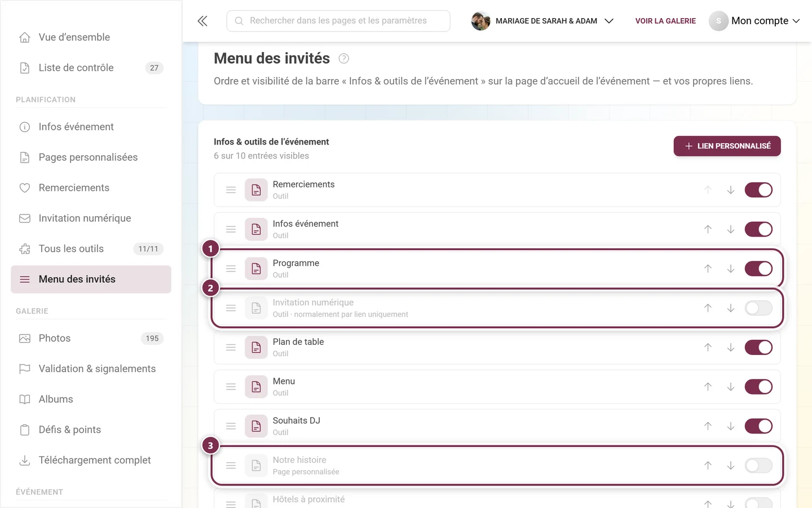The width and height of the screenshot is (812, 508).
Task: Open Pages personnalisées in the sidebar
Action: 91,157
